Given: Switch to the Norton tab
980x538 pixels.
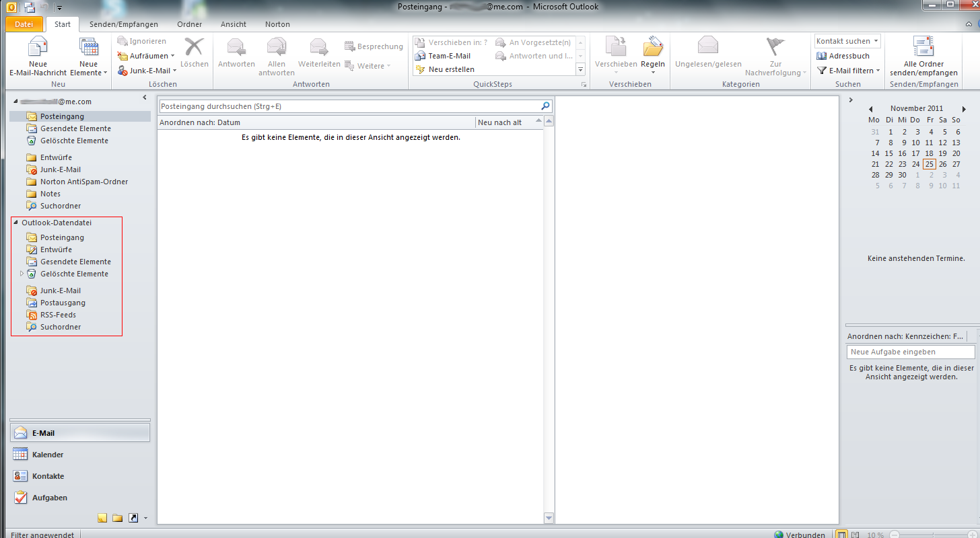Looking at the screenshot, I should coord(277,24).
